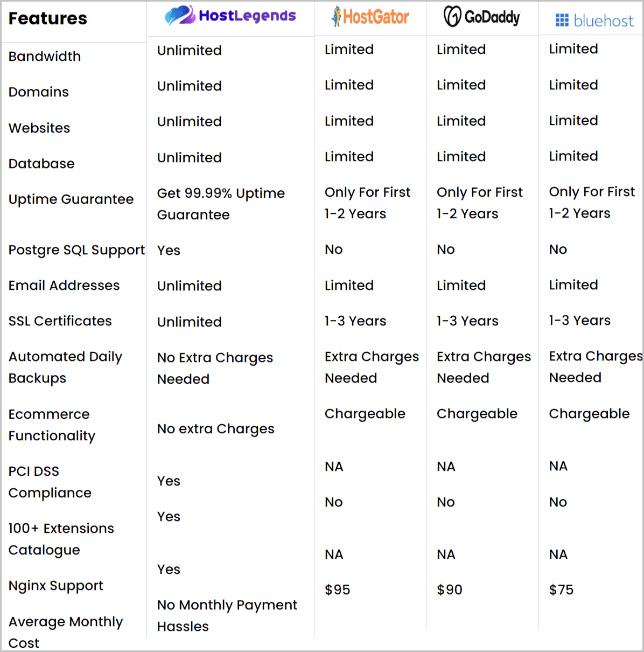Screen dimensions: 644x652
Task: Click the Postgre SQL Support label
Action: click(76, 250)
